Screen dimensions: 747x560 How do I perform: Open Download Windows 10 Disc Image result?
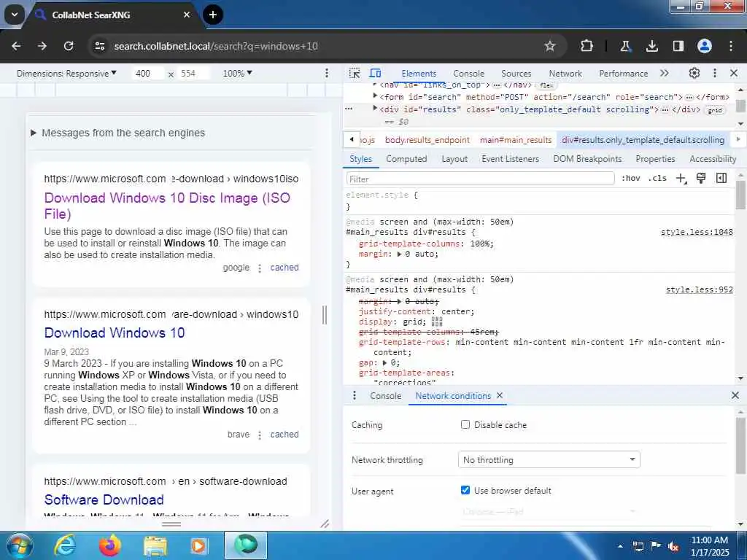point(167,206)
